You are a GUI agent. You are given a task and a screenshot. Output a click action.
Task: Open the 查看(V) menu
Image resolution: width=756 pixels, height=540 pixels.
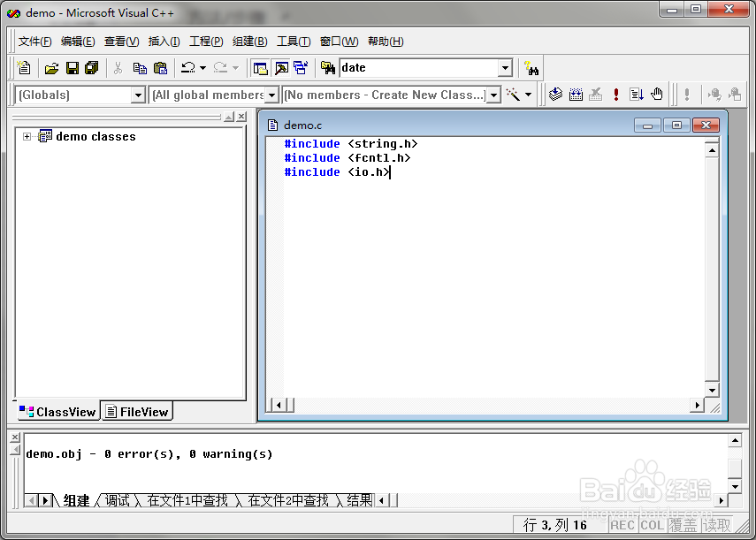click(x=121, y=42)
